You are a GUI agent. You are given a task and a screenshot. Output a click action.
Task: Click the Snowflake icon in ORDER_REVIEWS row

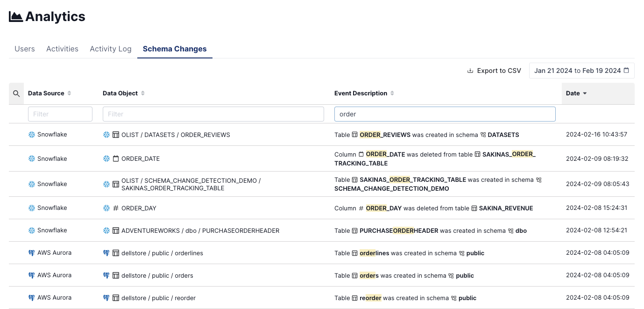(32, 135)
